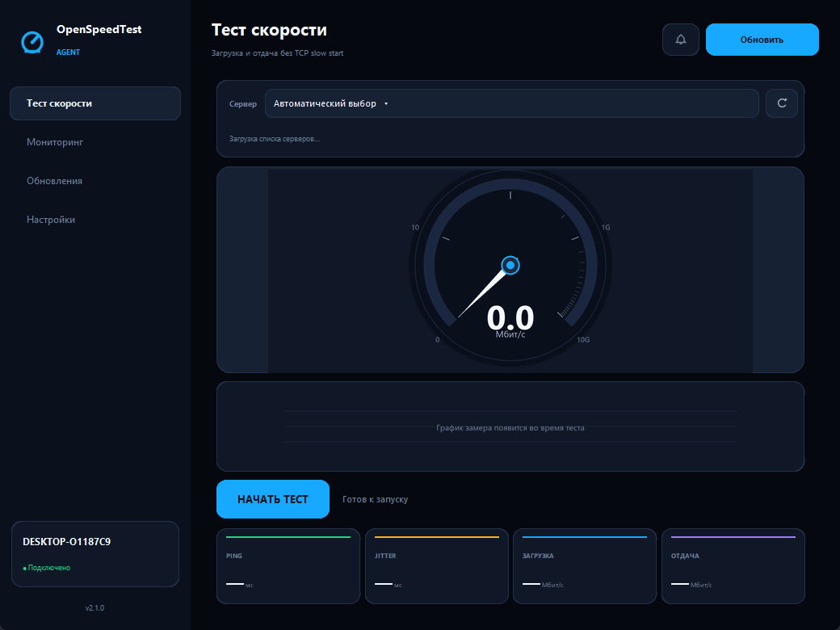Image resolution: width=840 pixels, height=630 pixels.
Task: Click the chart placeholder text График замера
Action: point(510,428)
